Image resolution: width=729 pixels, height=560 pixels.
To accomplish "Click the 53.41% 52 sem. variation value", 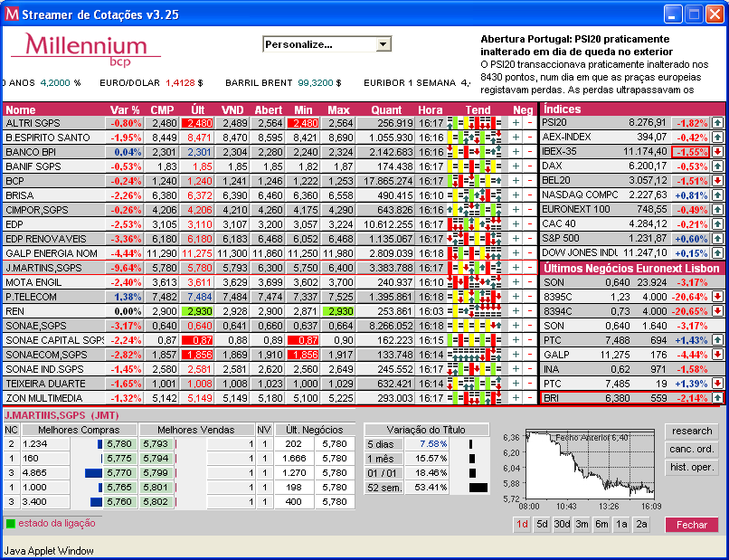I will [x=431, y=488].
